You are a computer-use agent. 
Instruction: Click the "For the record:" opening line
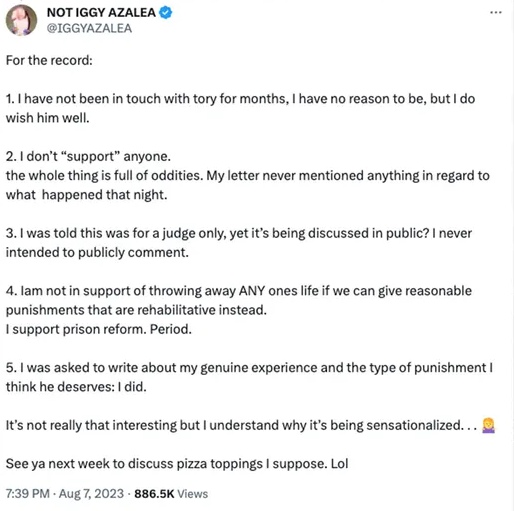49,60
